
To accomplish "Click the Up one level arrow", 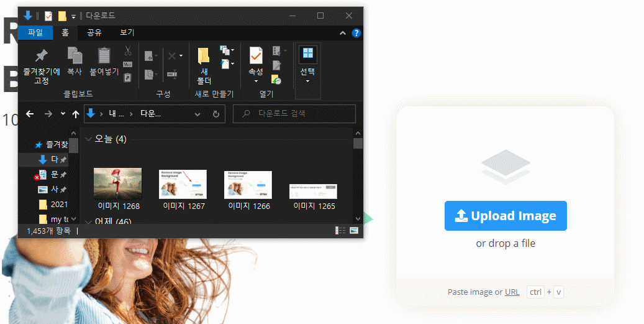I will (x=76, y=114).
